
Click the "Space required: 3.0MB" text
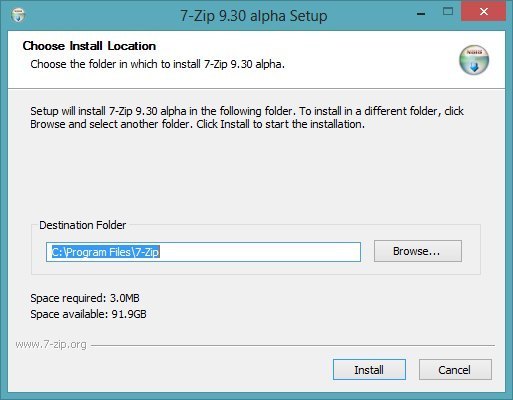click(85, 298)
